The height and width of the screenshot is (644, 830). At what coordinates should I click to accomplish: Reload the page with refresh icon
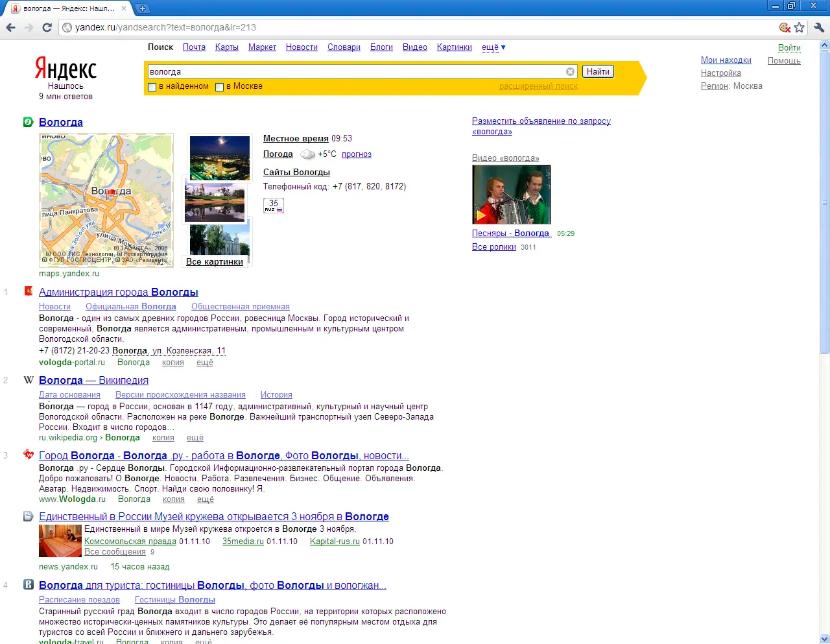pyautogui.click(x=47, y=27)
